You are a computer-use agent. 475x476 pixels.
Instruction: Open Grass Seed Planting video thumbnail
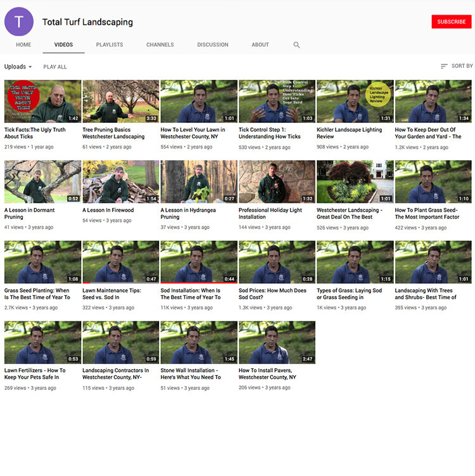[x=43, y=262]
